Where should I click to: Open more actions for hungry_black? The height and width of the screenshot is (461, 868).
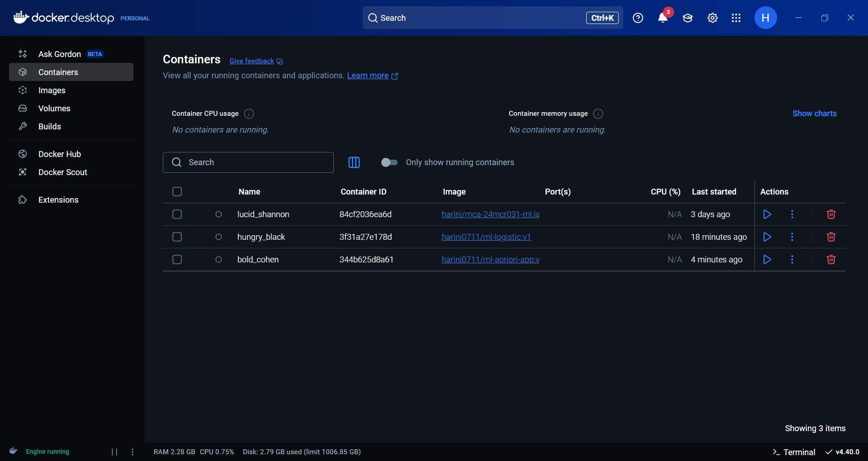tap(792, 237)
